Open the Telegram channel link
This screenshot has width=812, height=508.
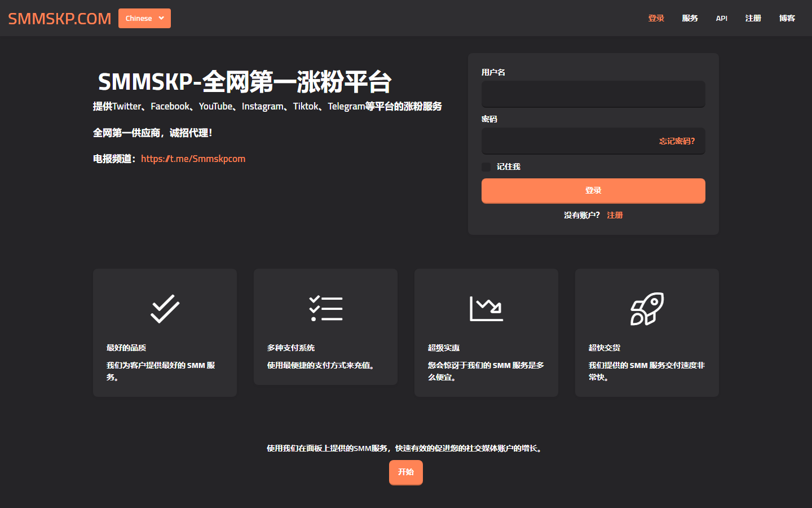193,159
